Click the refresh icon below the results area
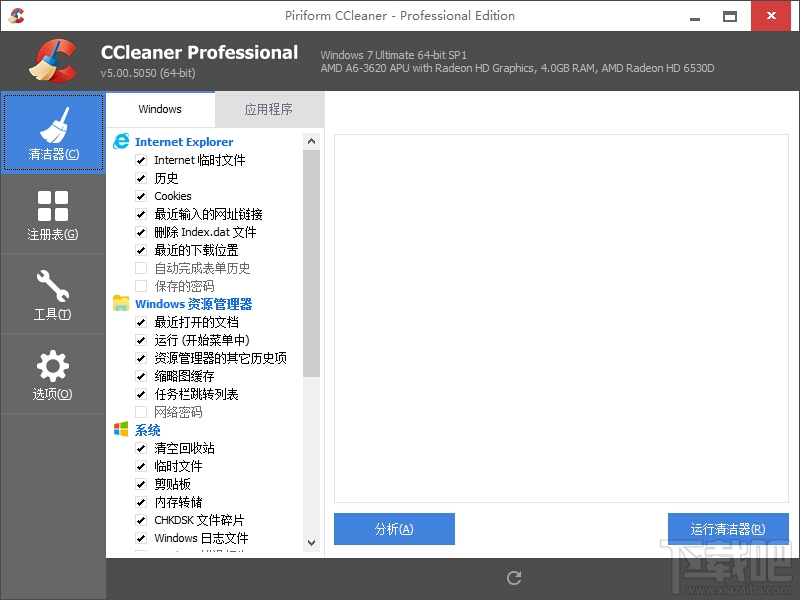 point(513,577)
